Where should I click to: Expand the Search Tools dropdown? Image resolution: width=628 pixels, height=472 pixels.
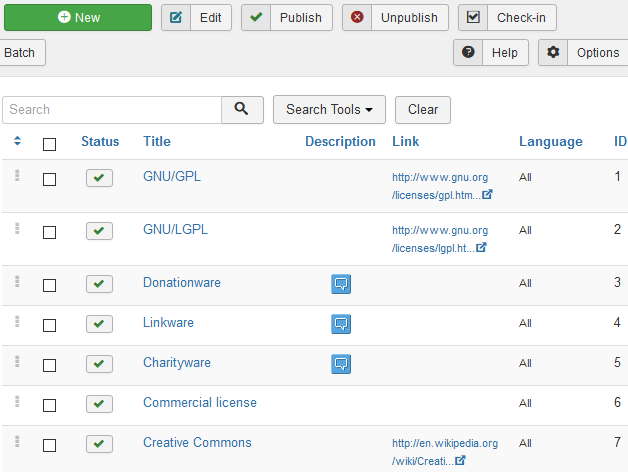click(x=329, y=109)
